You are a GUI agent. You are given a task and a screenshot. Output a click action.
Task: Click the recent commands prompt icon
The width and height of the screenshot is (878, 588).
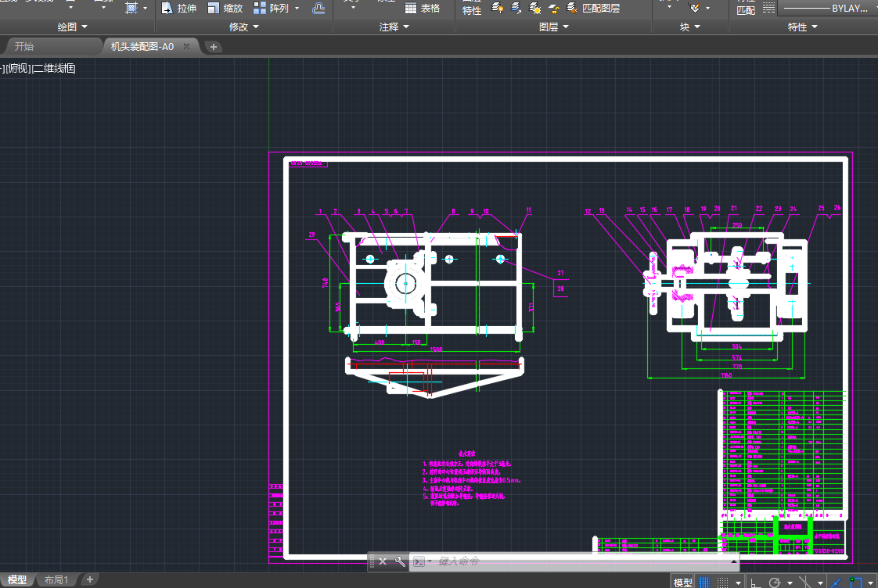coord(419,561)
